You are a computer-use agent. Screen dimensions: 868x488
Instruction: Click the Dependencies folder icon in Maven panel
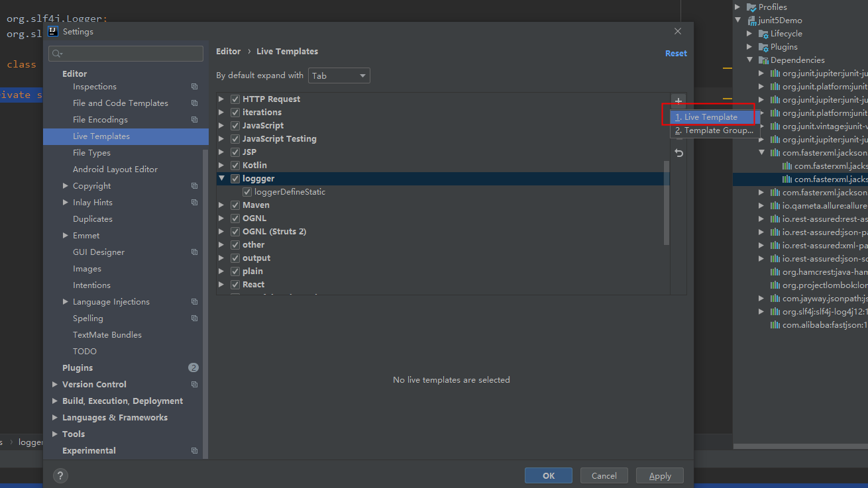click(x=763, y=60)
